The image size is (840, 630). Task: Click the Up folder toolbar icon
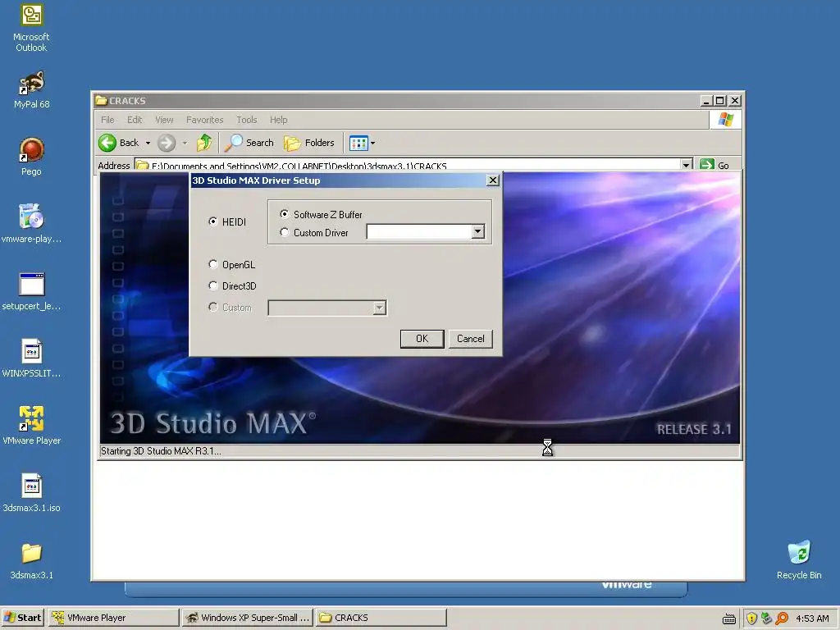[204, 143]
